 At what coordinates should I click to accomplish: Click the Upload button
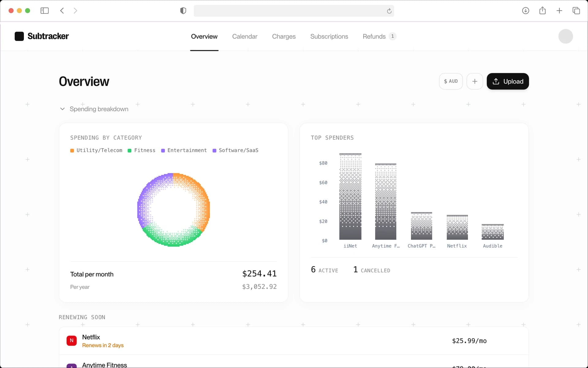[508, 81]
